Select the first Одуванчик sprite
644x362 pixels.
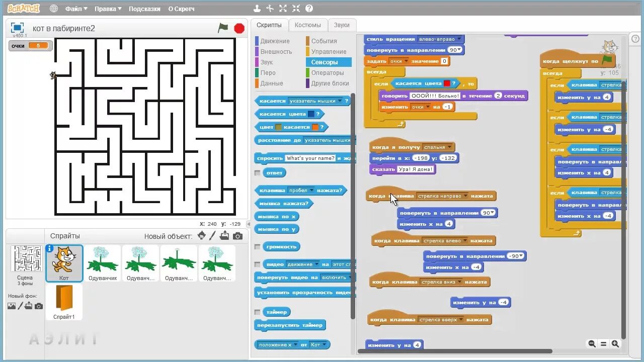coord(103,262)
